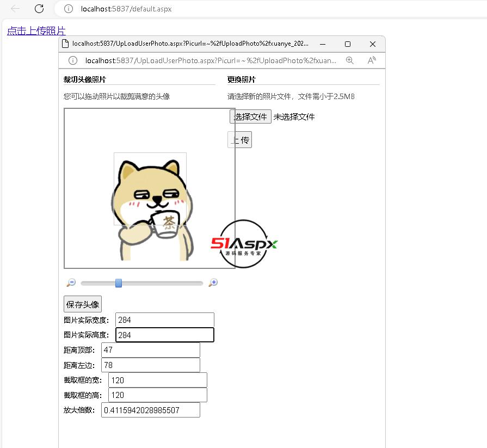Screen dimensions: 487x448
Task: Click the 截取框的高 label
Action: tap(83, 395)
